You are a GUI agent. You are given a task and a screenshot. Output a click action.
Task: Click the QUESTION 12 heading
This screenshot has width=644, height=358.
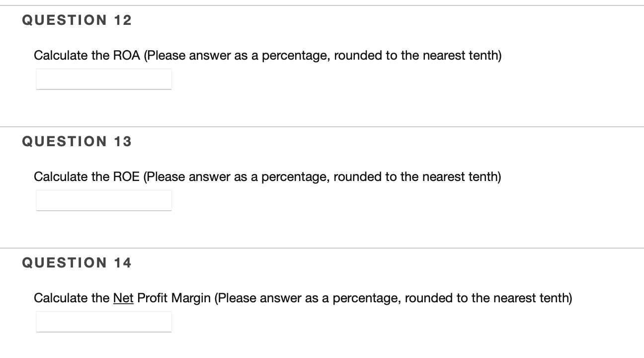(x=78, y=20)
